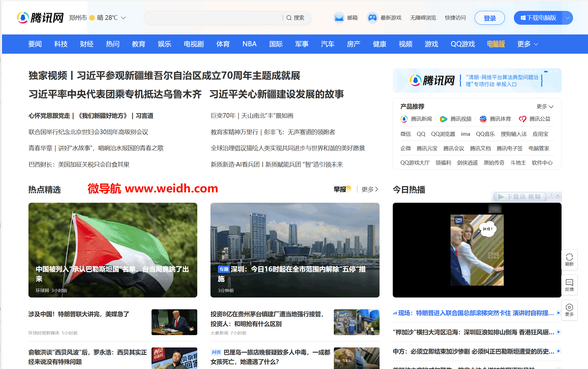Screen dimensions: 588x369
Task: Open 微信 in product list
Action: (406, 134)
